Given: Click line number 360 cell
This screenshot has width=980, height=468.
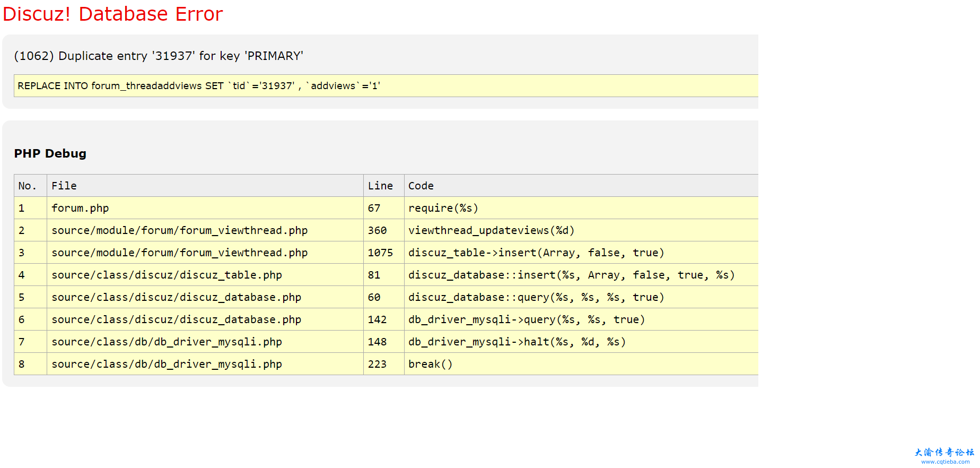Looking at the screenshot, I should 384,230.
